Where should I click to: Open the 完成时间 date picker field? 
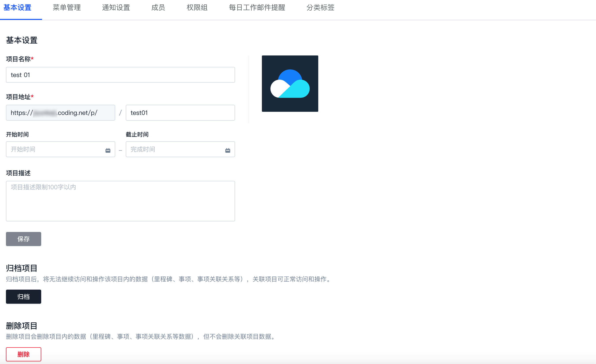pos(175,149)
